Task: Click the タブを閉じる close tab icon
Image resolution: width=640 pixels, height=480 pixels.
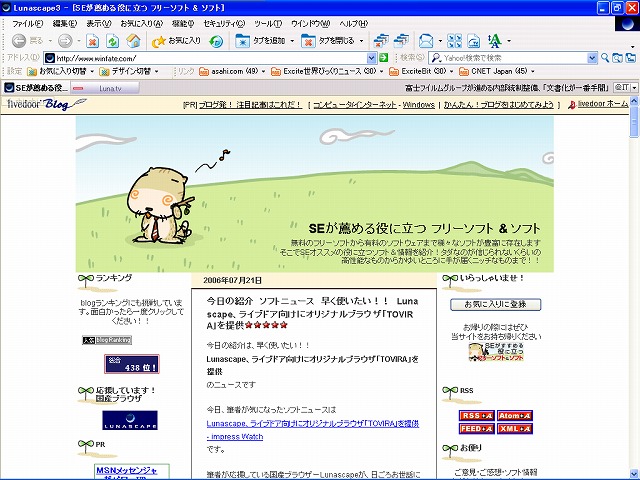Action: (308, 41)
